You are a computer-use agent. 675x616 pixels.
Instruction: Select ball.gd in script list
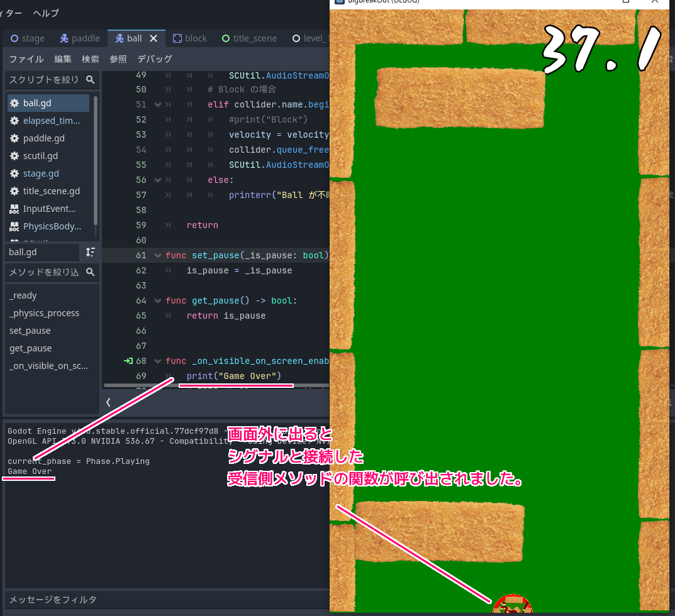[48, 103]
